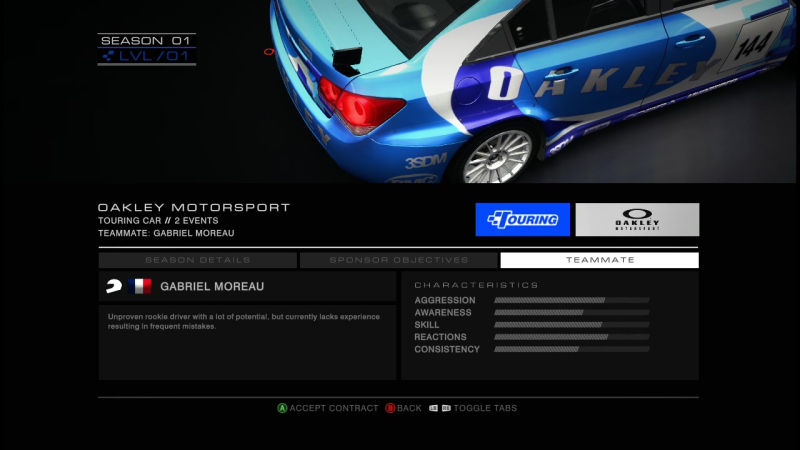Image resolution: width=800 pixels, height=450 pixels.
Task: Click the LVL/01 level indicator
Action: coord(147,56)
